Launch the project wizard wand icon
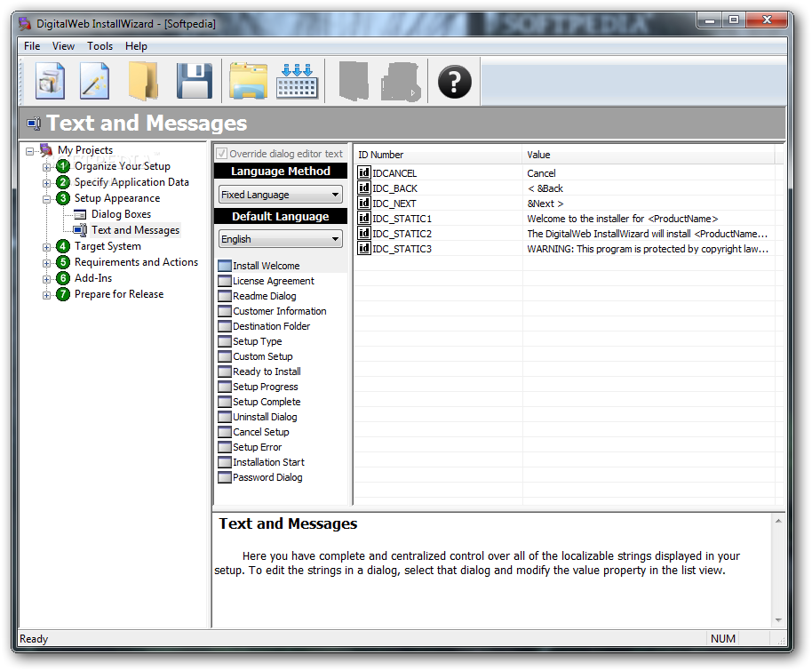The width and height of the screenshot is (812, 671). [94, 81]
